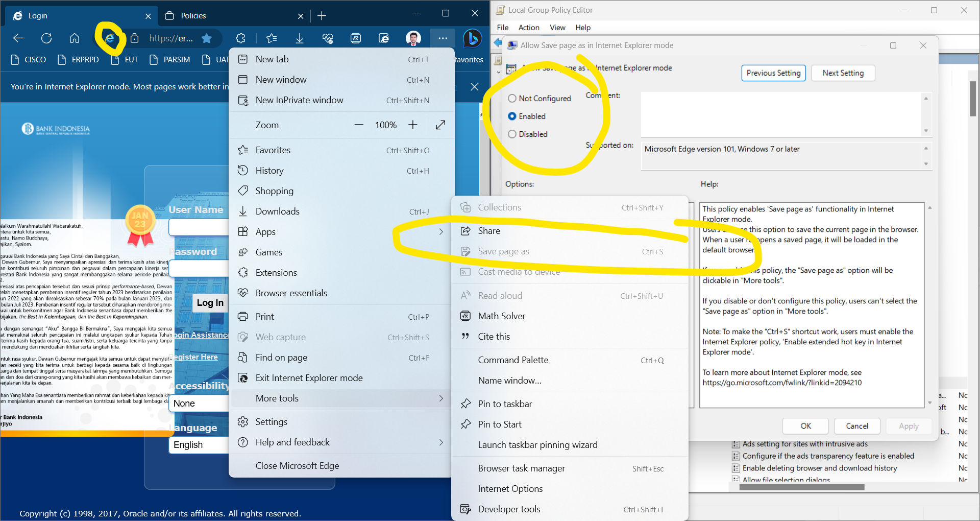Image resolution: width=980 pixels, height=521 pixels.
Task: Decrease zoom with the minus button
Action: pyautogui.click(x=359, y=125)
